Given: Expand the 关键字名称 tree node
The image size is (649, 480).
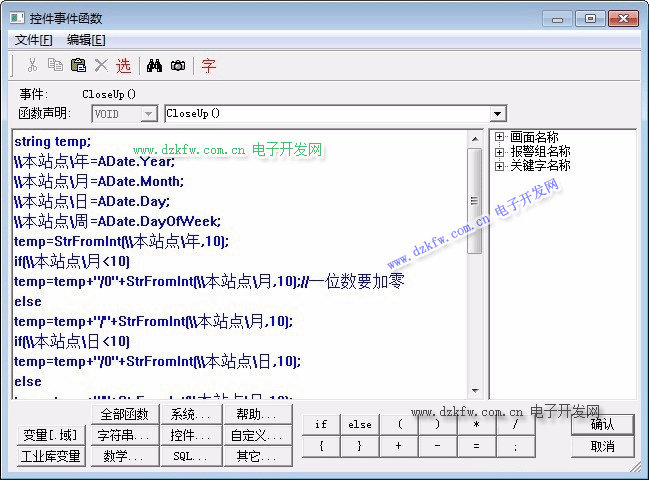Looking at the screenshot, I should pos(500,165).
